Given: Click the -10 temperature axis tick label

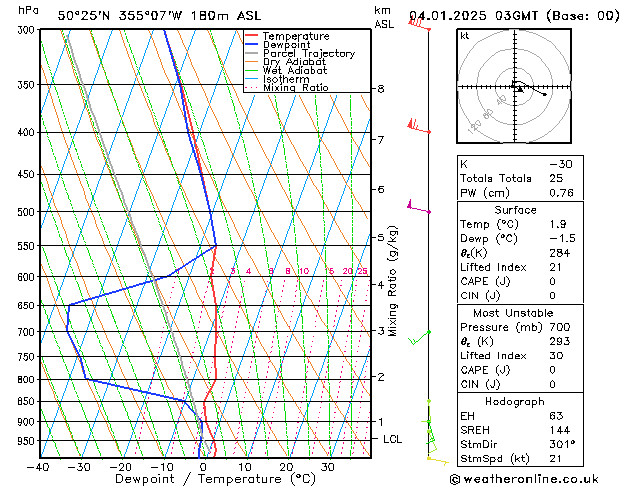Looking at the screenshot, I should [161, 467].
